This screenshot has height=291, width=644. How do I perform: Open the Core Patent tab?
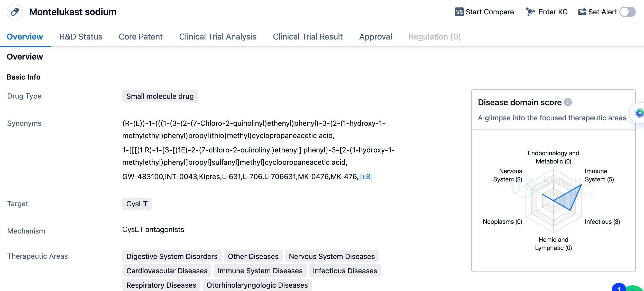141,37
